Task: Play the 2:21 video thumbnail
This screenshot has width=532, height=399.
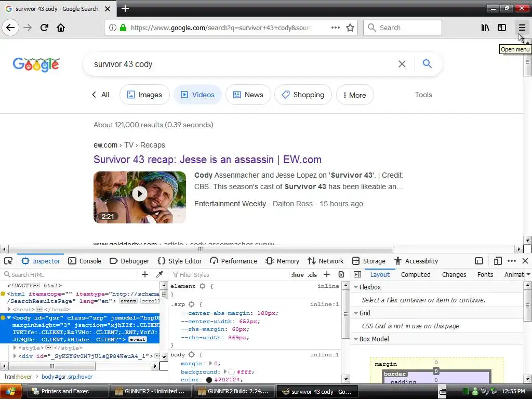Action: [x=139, y=197]
